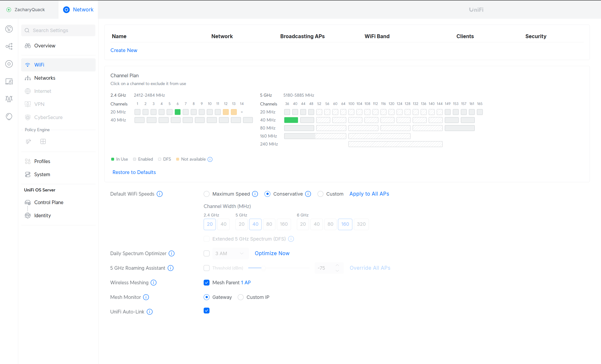Switch to the Network application tab
The image size is (601, 364).
click(78, 9)
